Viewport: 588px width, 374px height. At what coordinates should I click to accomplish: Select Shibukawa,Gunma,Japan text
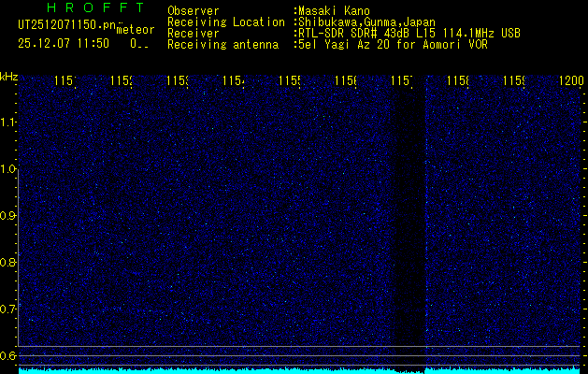click(366, 22)
